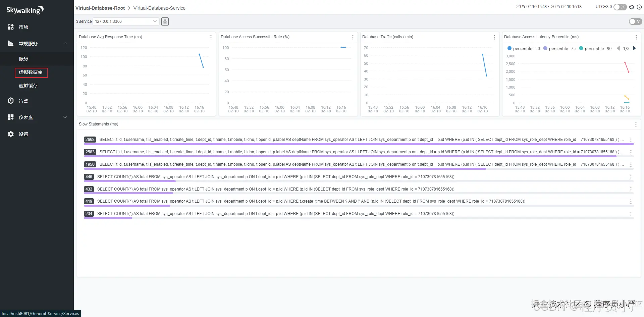
Task: Click the 234 ms SELECT COUNT statement
Action: 276,214
